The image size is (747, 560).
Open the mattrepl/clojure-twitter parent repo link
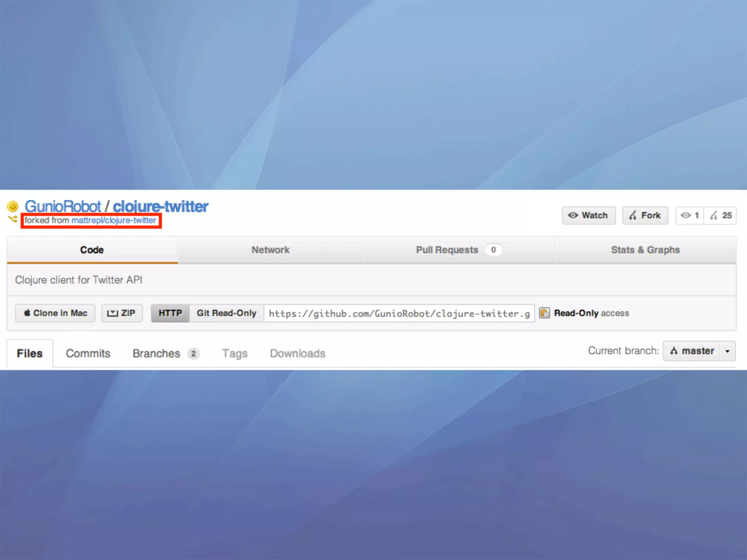tap(114, 220)
